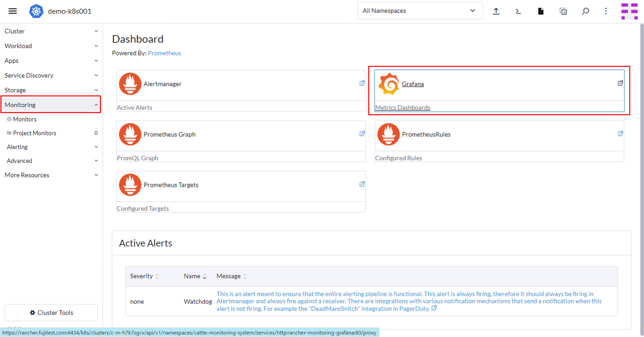The width and height of the screenshot is (644, 337).
Task: Click the Watchdog message external link icon
Action: pyautogui.click(x=434, y=308)
